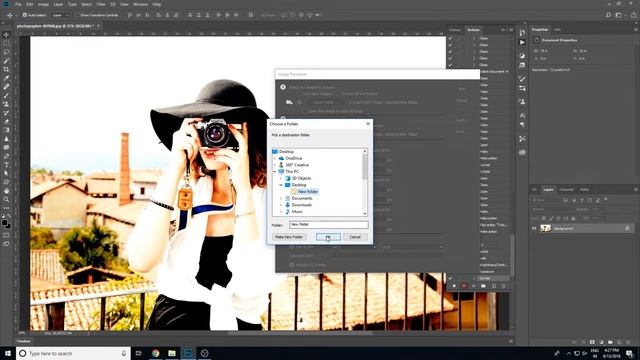Select the Move tool
The image size is (640, 360).
point(6,35)
